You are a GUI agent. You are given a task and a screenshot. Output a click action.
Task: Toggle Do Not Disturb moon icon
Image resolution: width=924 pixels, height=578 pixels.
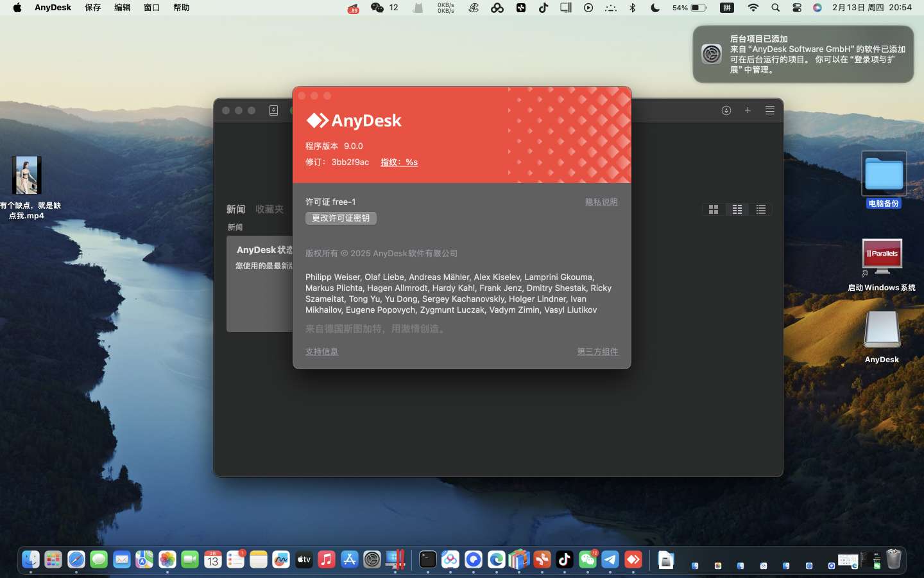click(655, 8)
